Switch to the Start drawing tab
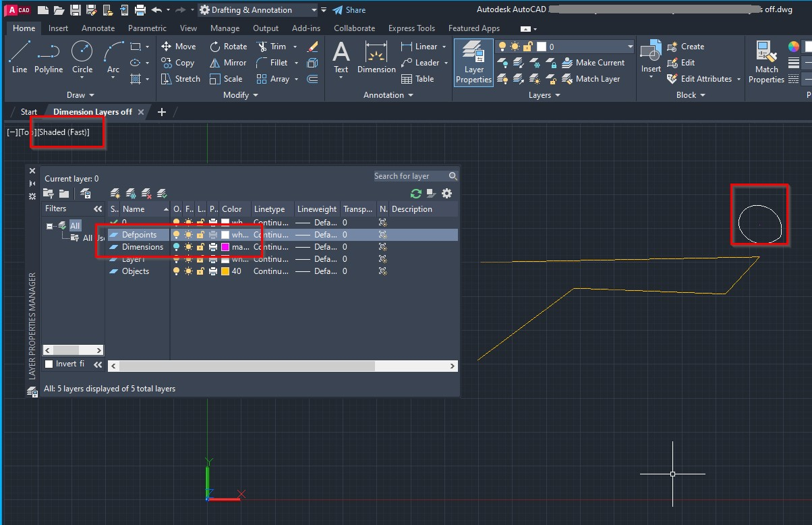This screenshot has height=525, width=812. (x=29, y=112)
